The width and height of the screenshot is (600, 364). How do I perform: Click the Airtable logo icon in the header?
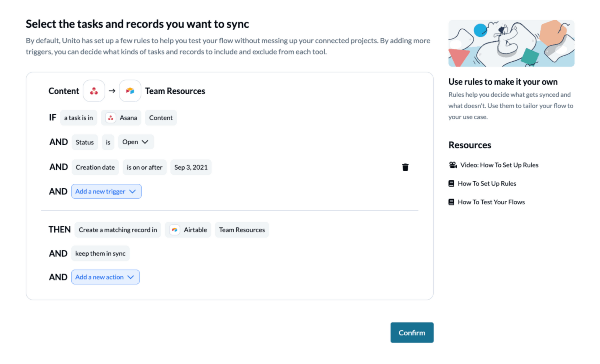tap(130, 91)
